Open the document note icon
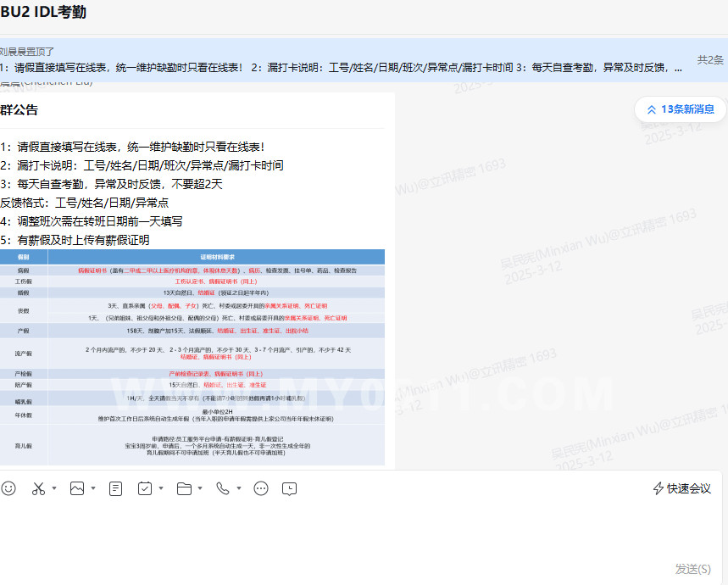This screenshot has width=728, height=585. 116,488
